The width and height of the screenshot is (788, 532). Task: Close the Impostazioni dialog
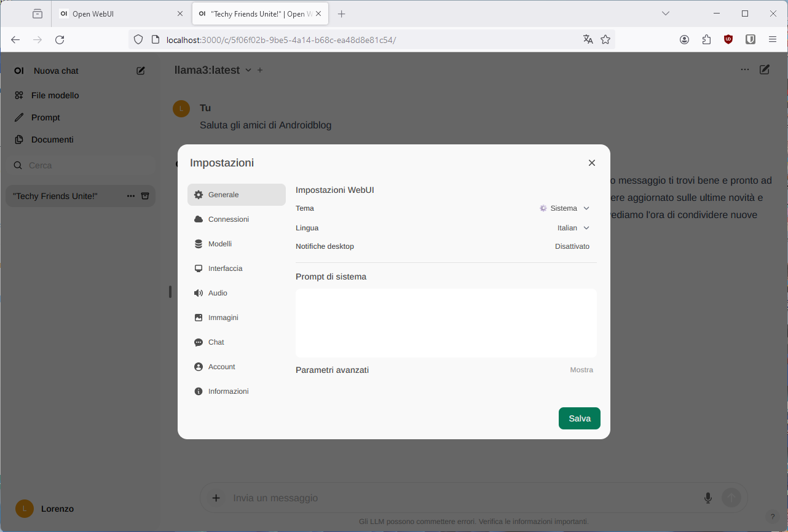591,163
